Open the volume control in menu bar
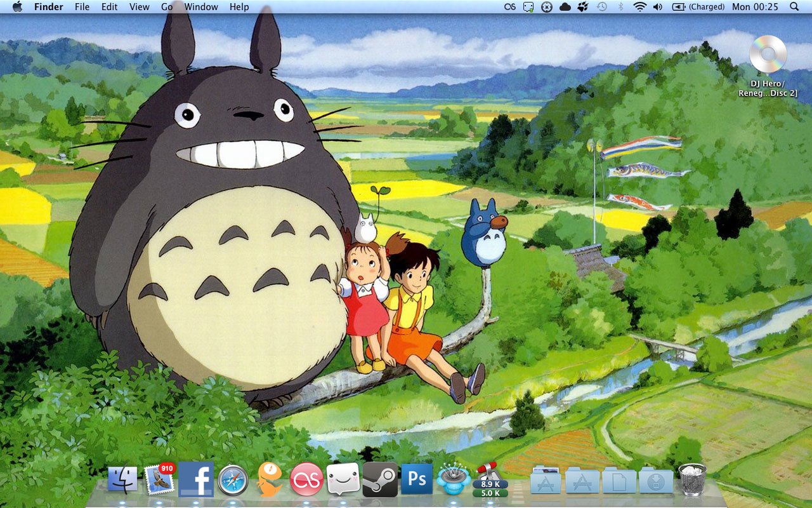812x508 pixels. (657, 7)
